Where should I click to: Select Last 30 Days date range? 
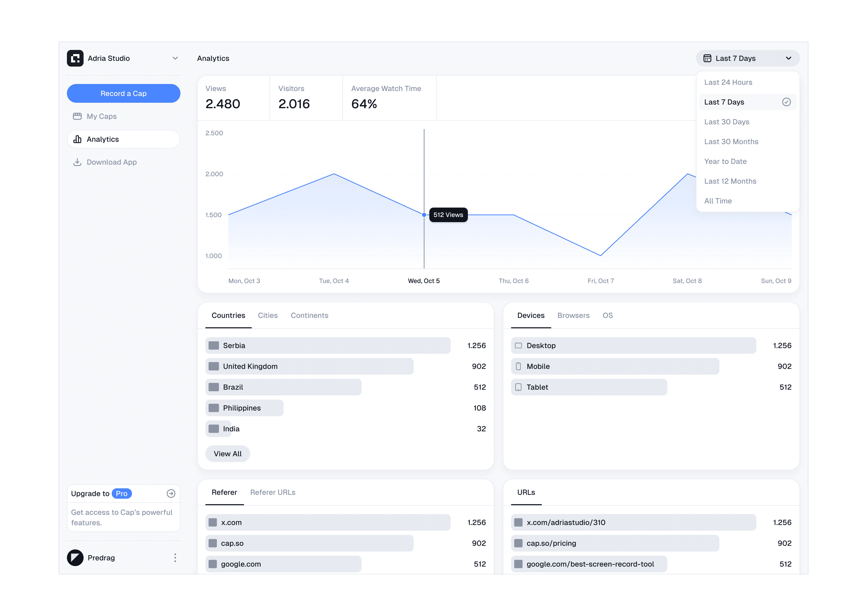[727, 122]
